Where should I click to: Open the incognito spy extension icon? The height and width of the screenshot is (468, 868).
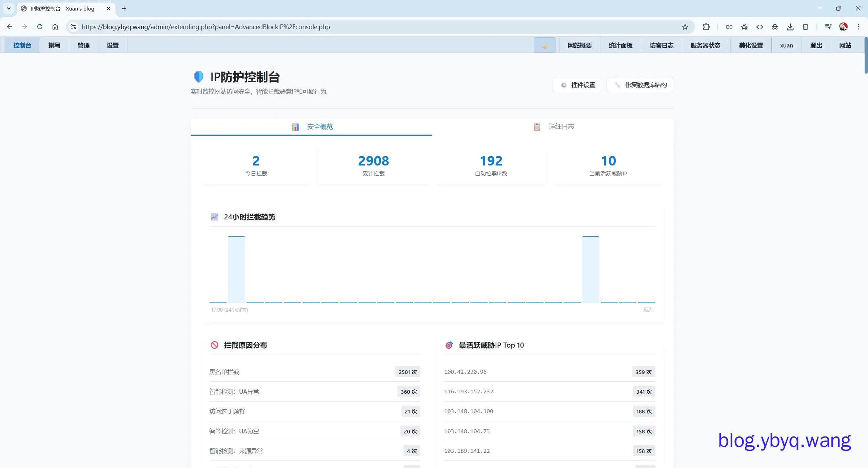775,27
